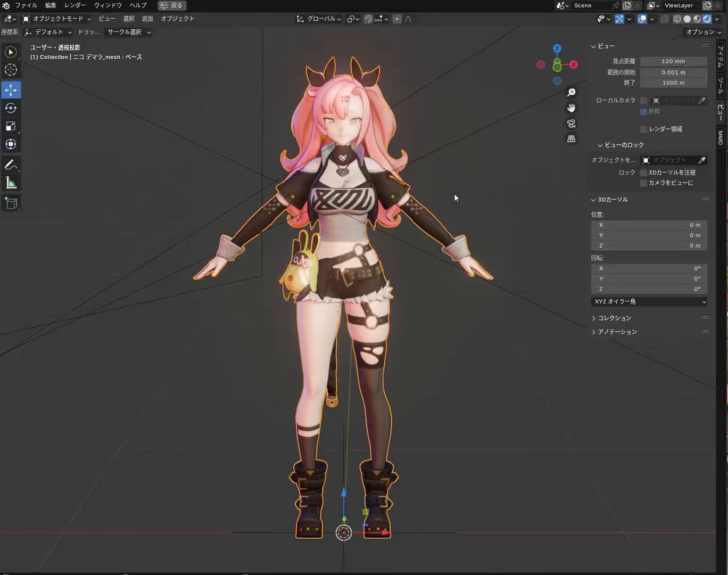Image resolution: width=728 pixels, height=575 pixels.
Task: Open the ヘルプ menu
Action: coord(138,5)
